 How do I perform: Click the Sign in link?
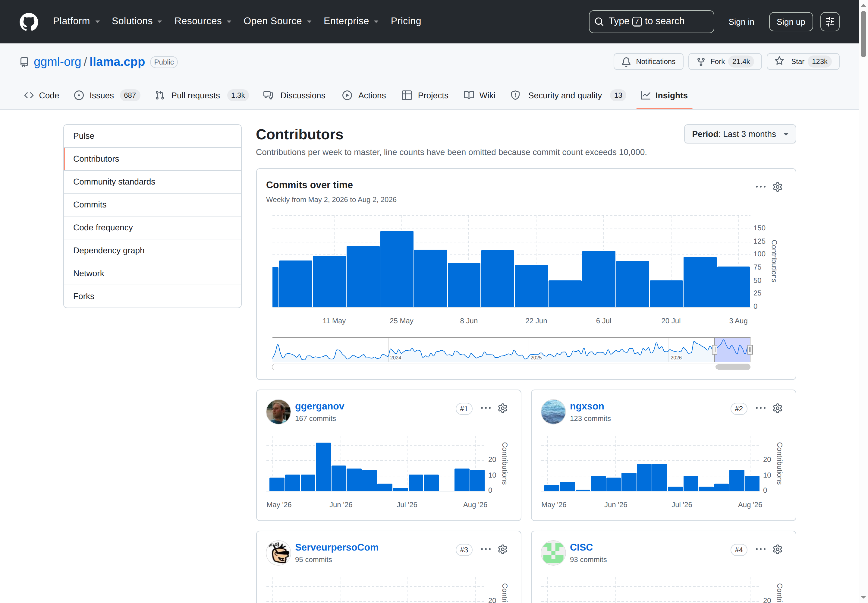741,22
